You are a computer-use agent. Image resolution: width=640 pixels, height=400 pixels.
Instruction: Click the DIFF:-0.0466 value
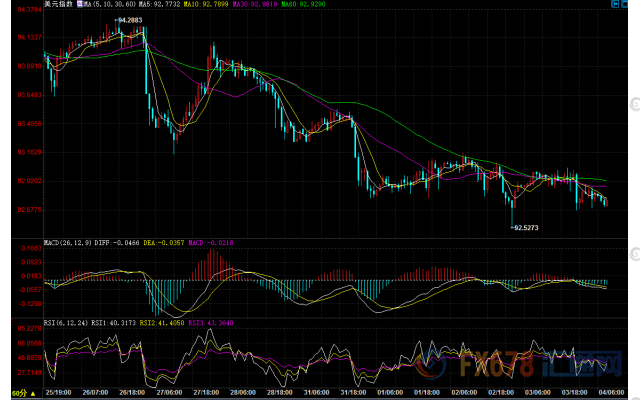pyautogui.click(x=117, y=243)
